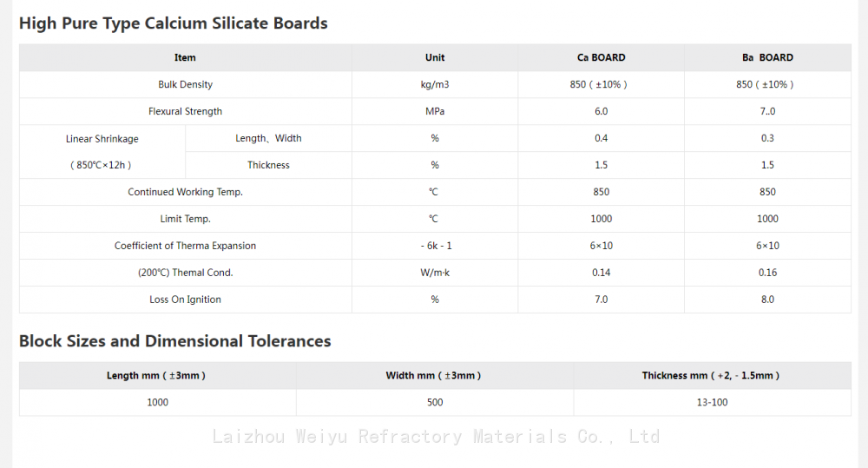Select the "Length mm (±3mm)" column header
Image resolution: width=868 pixels, height=468 pixels.
pyautogui.click(x=157, y=375)
